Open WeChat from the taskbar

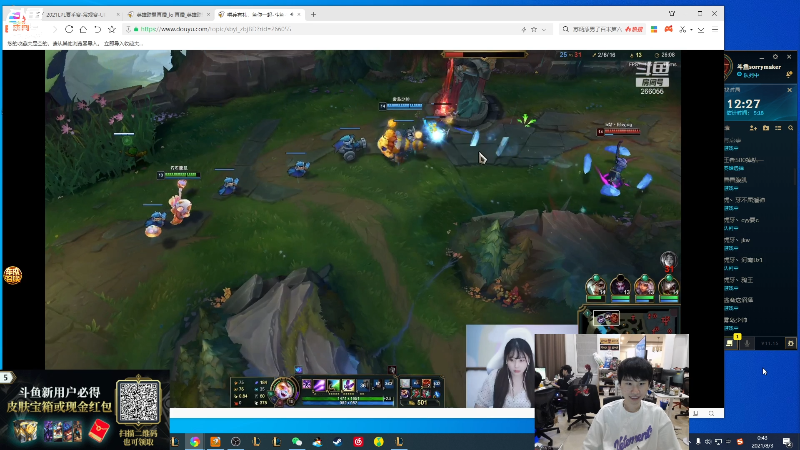coord(297,441)
